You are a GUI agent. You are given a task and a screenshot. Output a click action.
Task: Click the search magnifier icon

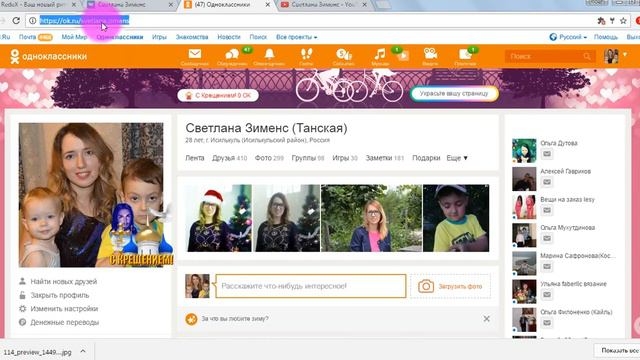[587, 56]
